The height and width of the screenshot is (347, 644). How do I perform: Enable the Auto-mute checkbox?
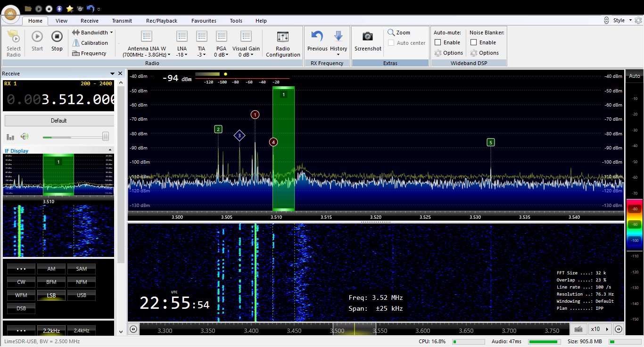(x=438, y=42)
